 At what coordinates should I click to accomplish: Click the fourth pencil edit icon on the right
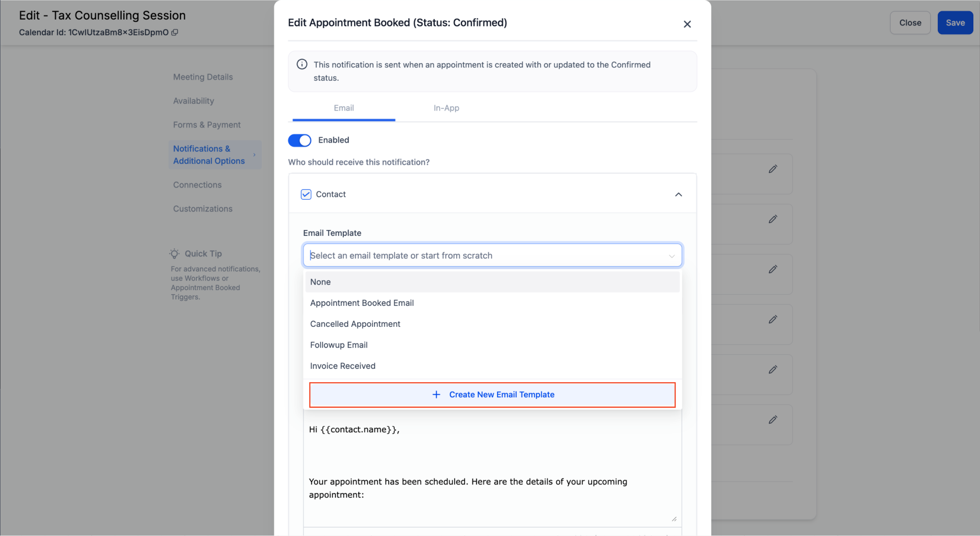772,320
